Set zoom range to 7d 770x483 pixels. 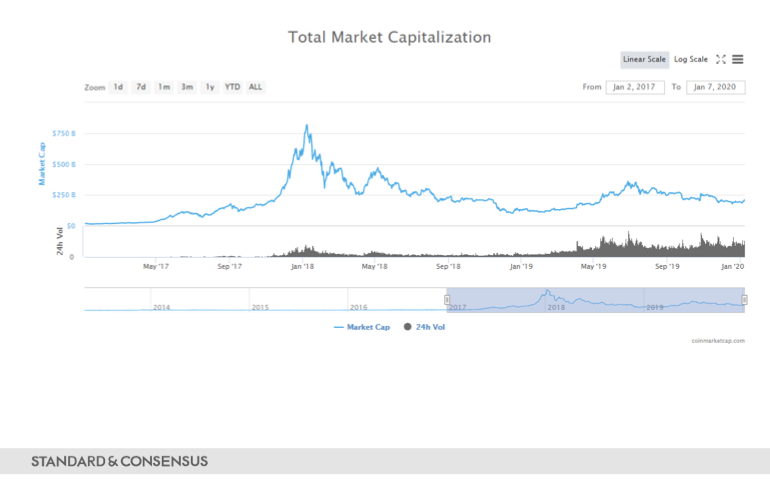click(141, 87)
